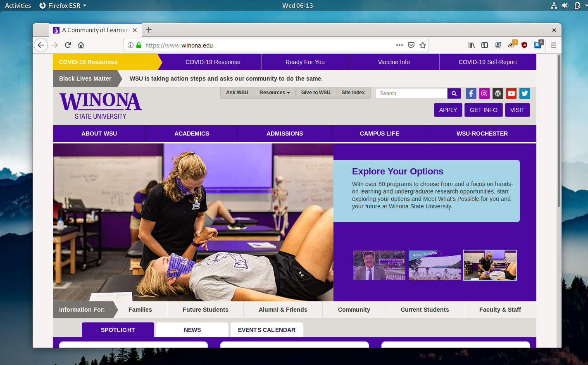View secure connection padlock details

[x=139, y=45]
